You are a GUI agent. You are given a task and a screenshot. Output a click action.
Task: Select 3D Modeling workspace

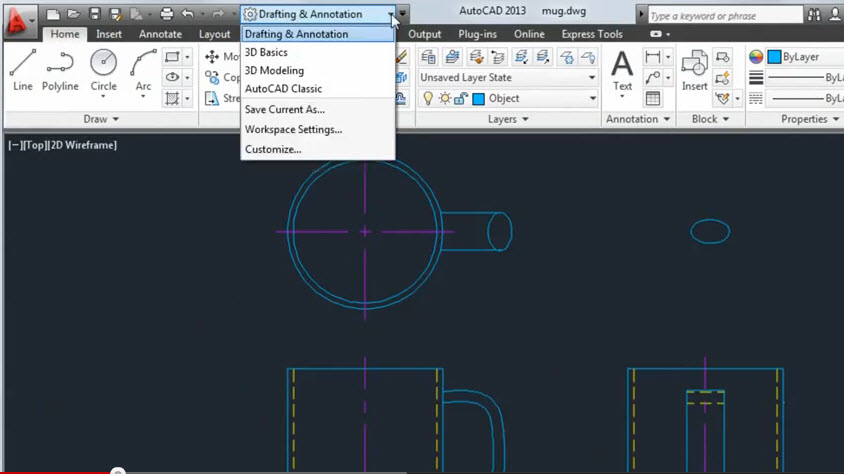pyautogui.click(x=318, y=70)
